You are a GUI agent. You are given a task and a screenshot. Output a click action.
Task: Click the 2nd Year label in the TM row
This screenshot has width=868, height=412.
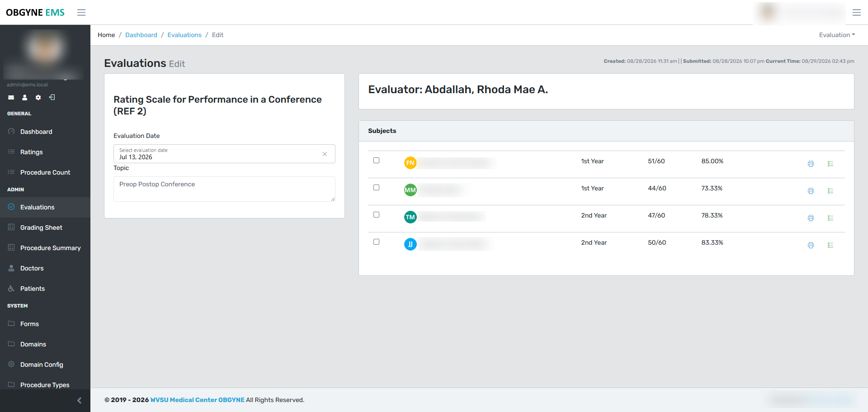(594, 215)
